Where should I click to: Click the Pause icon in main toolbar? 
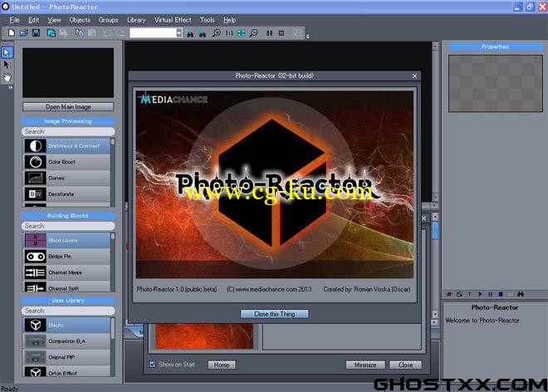(270, 33)
